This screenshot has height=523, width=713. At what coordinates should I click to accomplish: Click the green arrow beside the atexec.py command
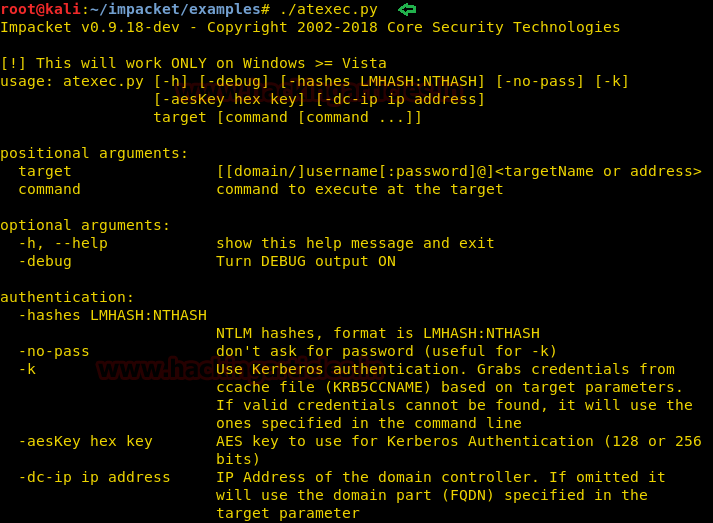[x=408, y=9]
